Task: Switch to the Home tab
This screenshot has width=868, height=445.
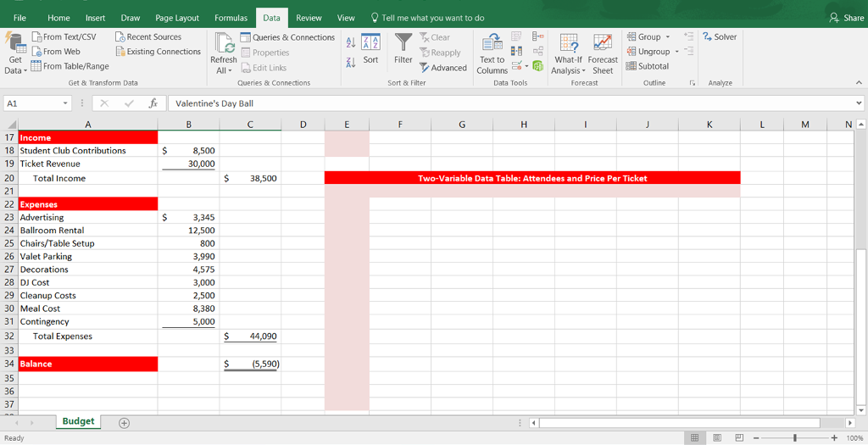Action: tap(58, 18)
